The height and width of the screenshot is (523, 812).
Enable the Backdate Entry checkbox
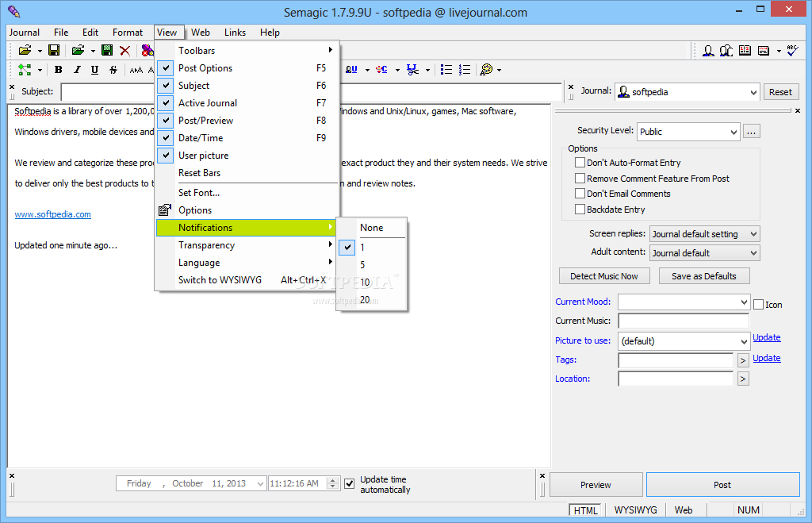tap(580, 210)
